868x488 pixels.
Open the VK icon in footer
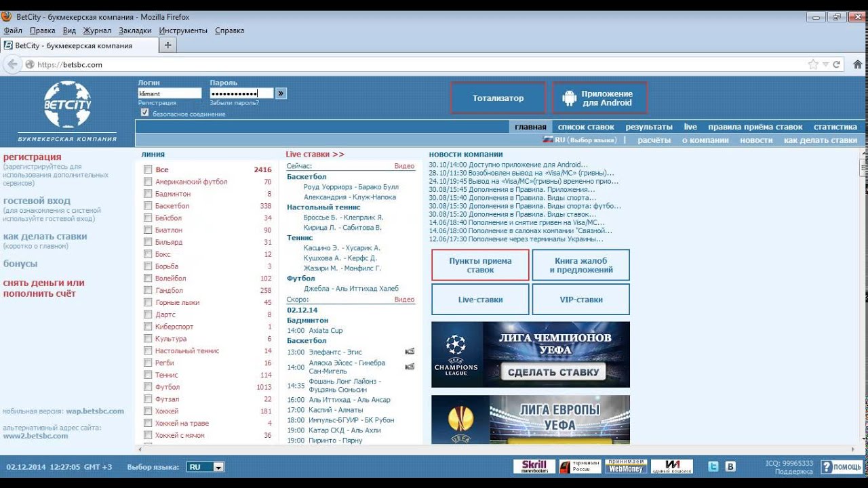click(x=730, y=466)
